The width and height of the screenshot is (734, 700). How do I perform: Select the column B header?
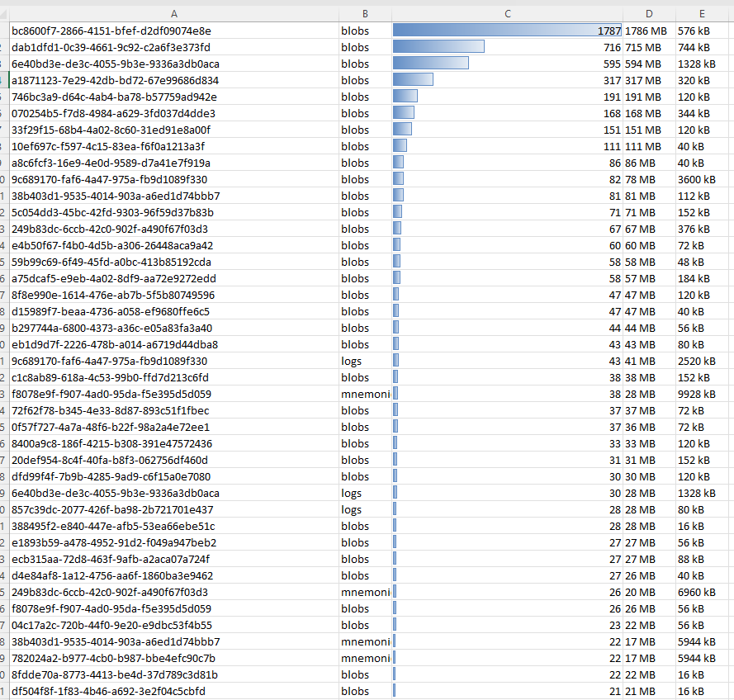(364, 14)
